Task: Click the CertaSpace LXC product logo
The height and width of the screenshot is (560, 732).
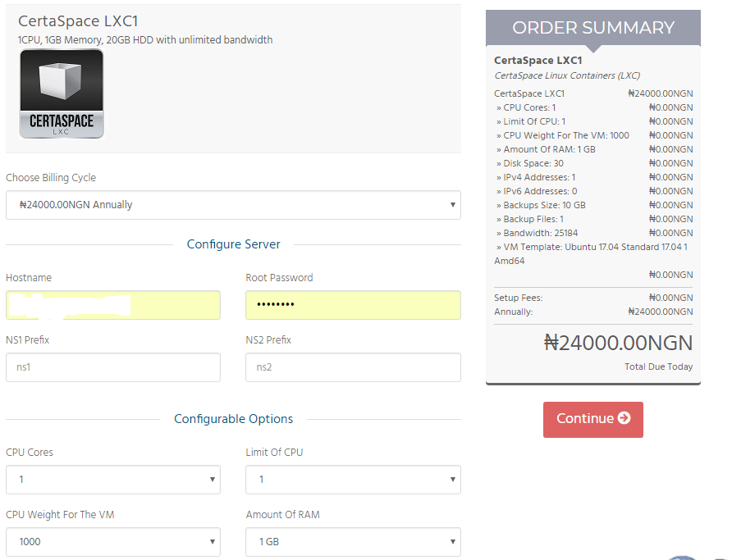Action: (x=62, y=93)
